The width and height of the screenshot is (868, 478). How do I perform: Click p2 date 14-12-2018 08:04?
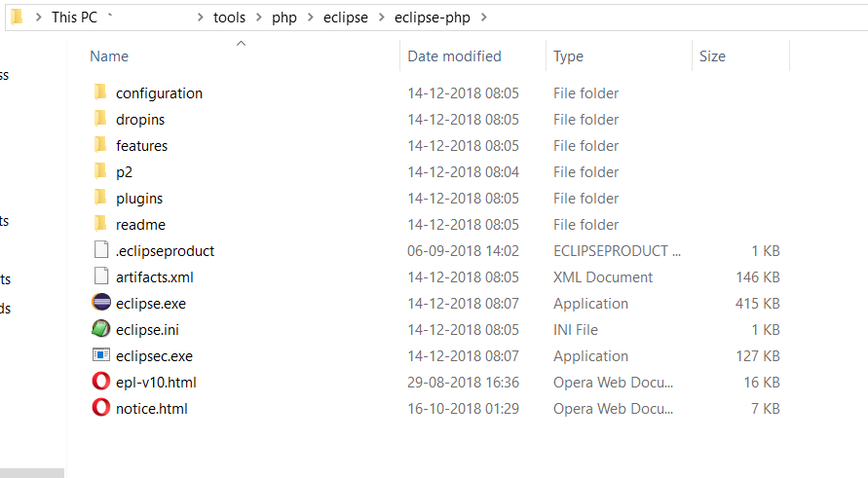pos(464,172)
